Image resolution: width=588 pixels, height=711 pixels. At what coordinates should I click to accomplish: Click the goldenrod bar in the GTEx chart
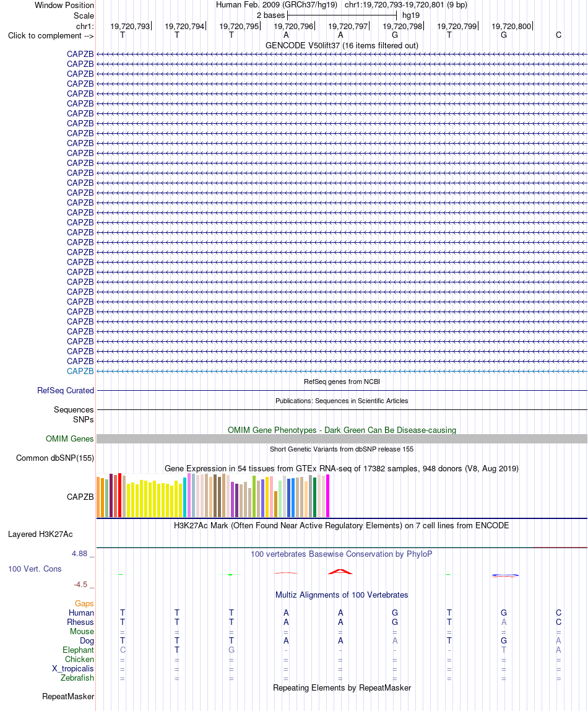click(275, 504)
